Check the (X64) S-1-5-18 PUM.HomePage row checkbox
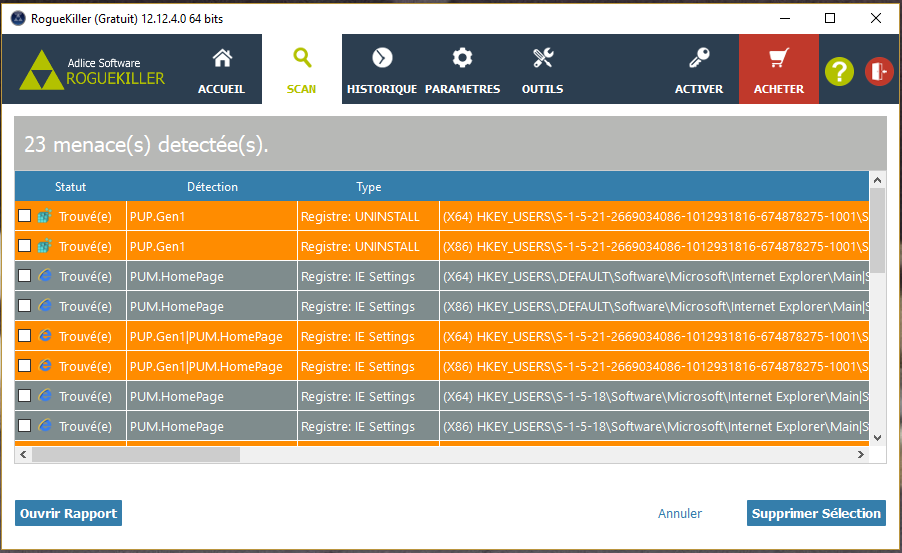The width and height of the screenshot is (902, 553). [24, 395]
